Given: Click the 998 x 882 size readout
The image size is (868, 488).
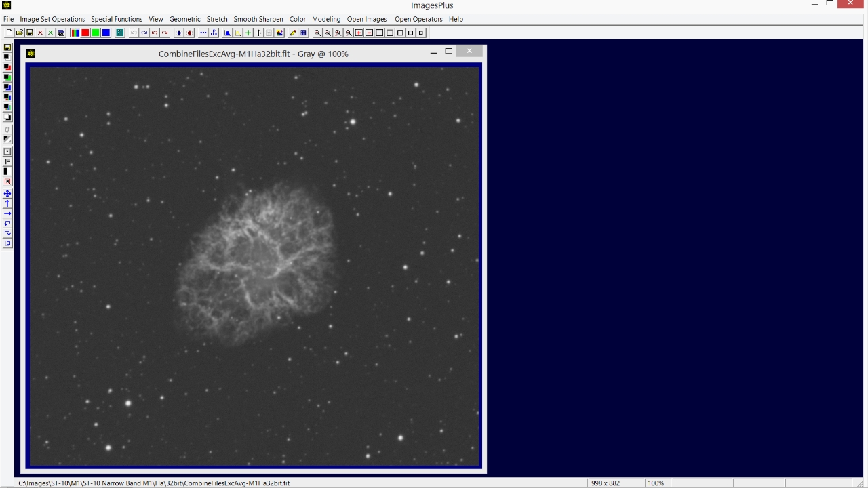Looking at the screenshot, I should 606,483.
